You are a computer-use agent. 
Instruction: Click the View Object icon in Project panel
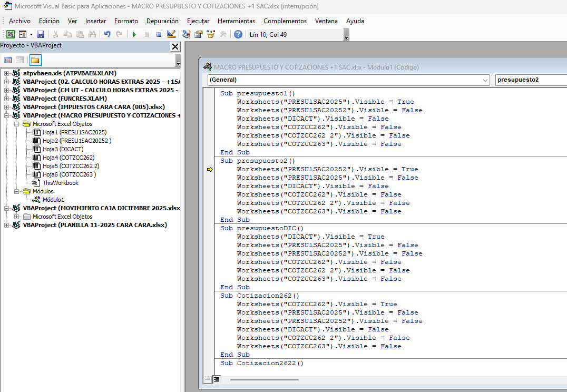point(20,60)
